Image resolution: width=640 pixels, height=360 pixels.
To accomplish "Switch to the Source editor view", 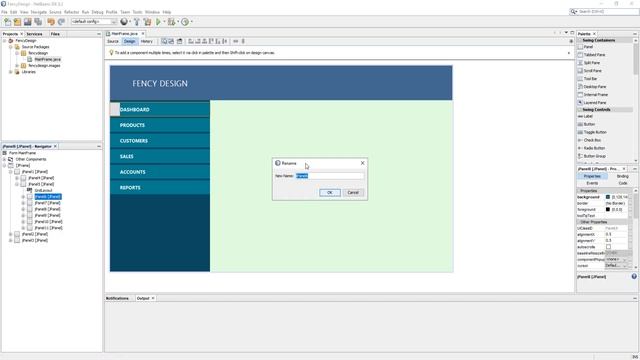I will 113,41.
